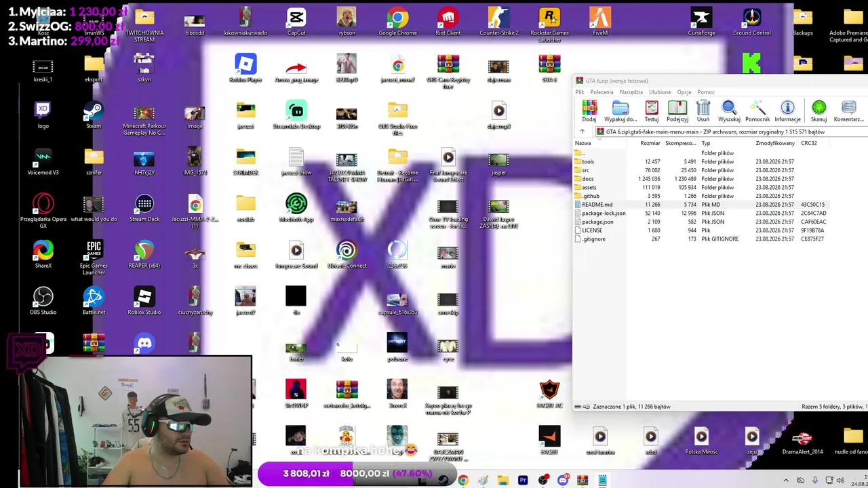Select the Modrinth App desktop icon
This screenshot has height=488, width=868.
point(296,208)
